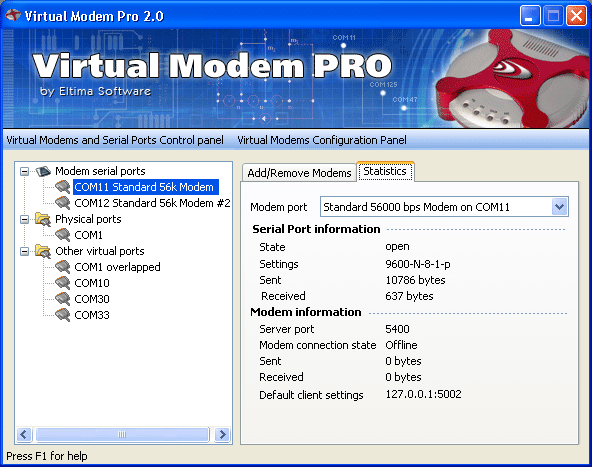This screenshot has width=592, height=467.
Task: Collapse the Modem serial ports node
Action: [x=24, y=172]
